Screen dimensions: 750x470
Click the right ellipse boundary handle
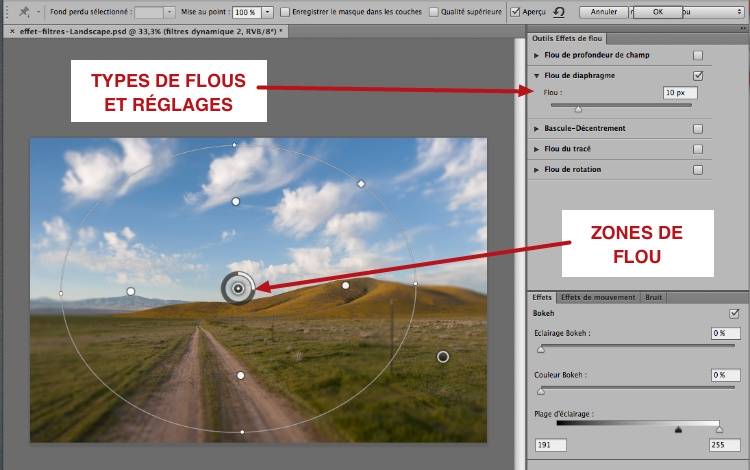[416, 284]
